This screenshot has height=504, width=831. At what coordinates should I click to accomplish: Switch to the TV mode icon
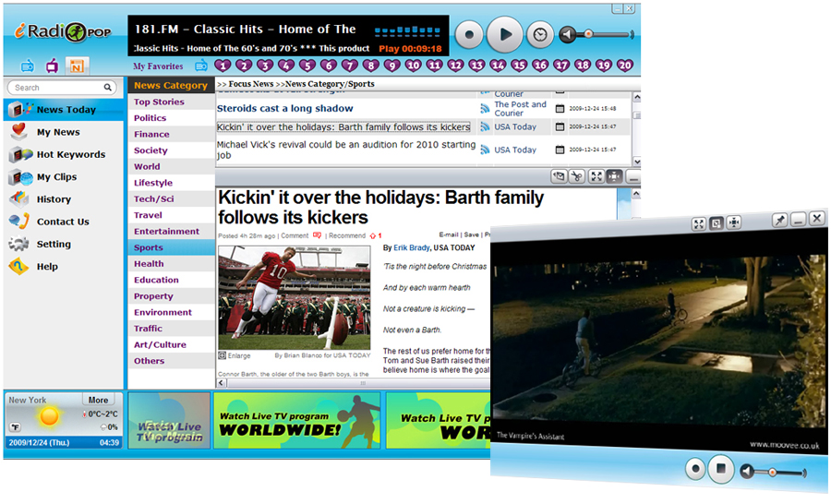tap(52, 66)
